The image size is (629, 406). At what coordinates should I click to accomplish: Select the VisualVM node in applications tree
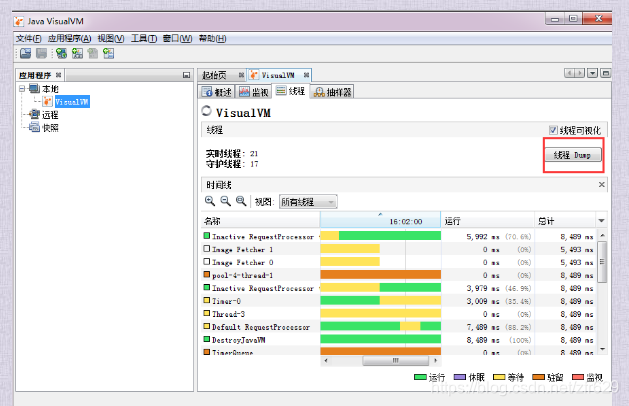click(72, 102)
